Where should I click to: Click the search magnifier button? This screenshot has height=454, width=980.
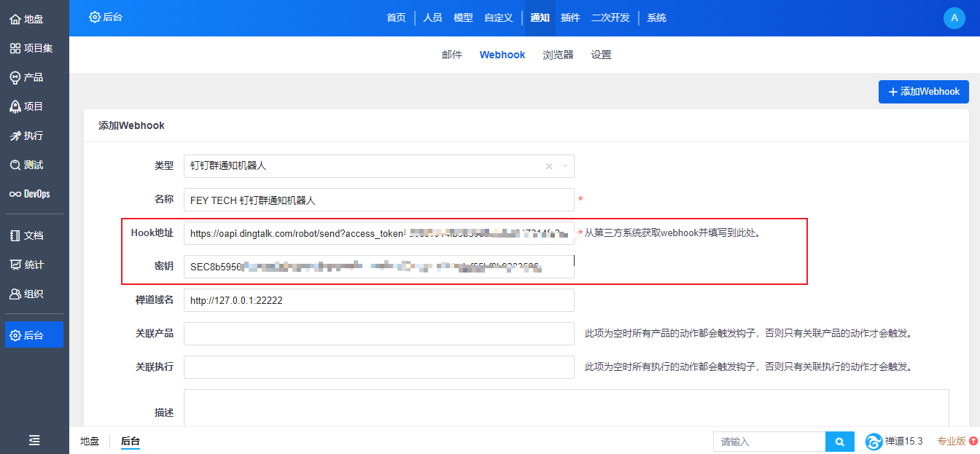coord(839,442)
